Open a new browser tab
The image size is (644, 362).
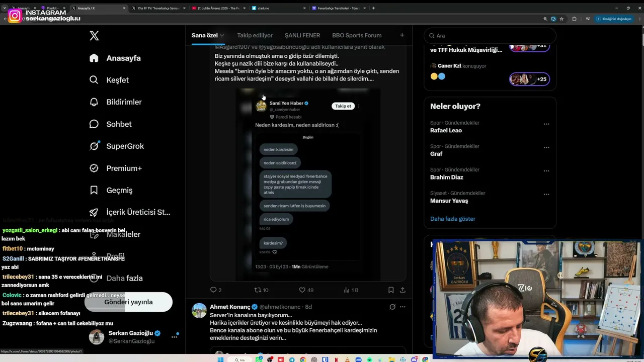[373, 8]
